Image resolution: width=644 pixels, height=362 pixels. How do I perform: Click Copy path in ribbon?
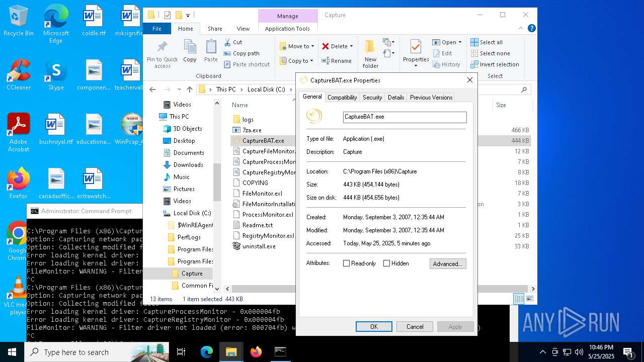(x=242, y=53)
